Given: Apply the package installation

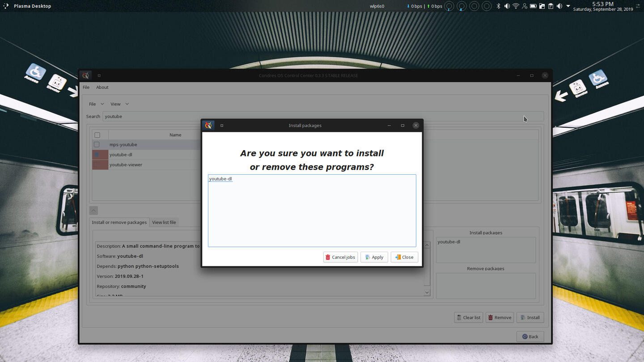Looking at the screenshot, I should (x=374, y=257).
